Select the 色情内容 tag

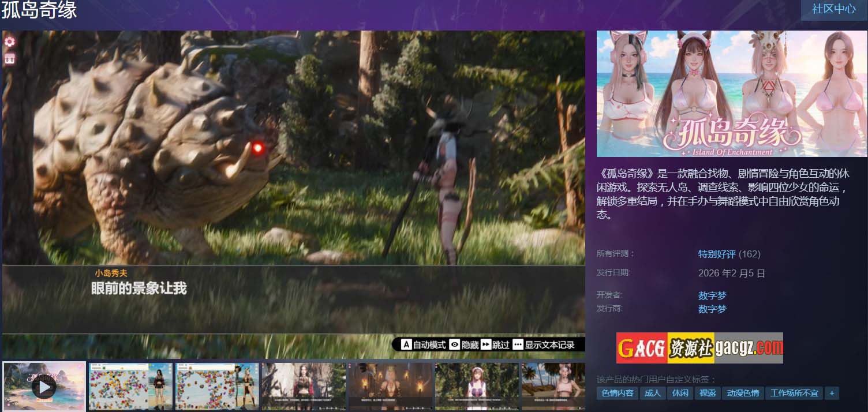(x=617, y=393)
